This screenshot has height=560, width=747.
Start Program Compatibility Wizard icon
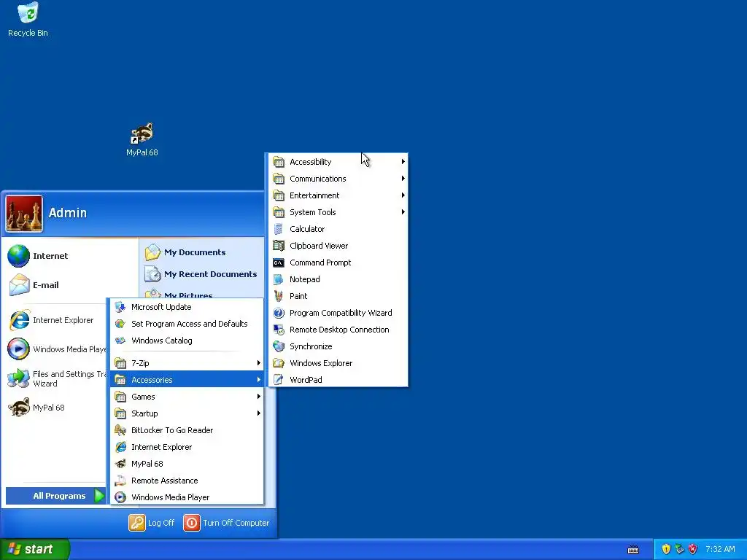279,313
